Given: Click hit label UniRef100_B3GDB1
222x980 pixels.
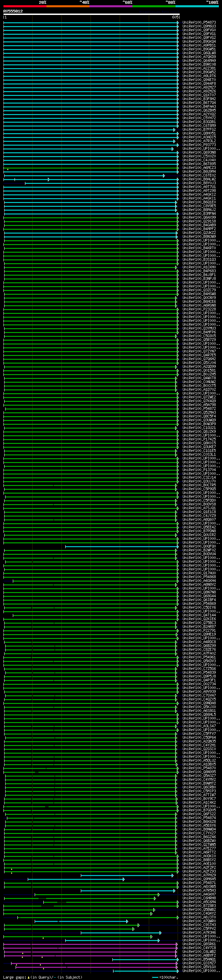Looking at the screenshot, I should click(x=199, y=122).
